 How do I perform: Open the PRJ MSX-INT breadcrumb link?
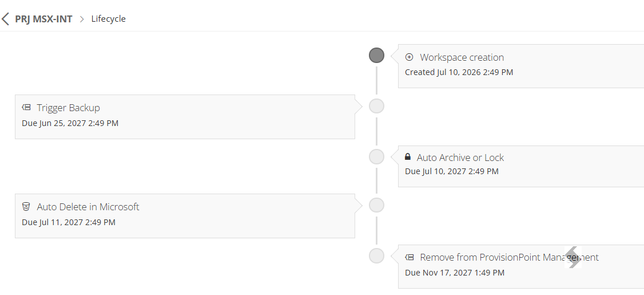tap(44, 19)
